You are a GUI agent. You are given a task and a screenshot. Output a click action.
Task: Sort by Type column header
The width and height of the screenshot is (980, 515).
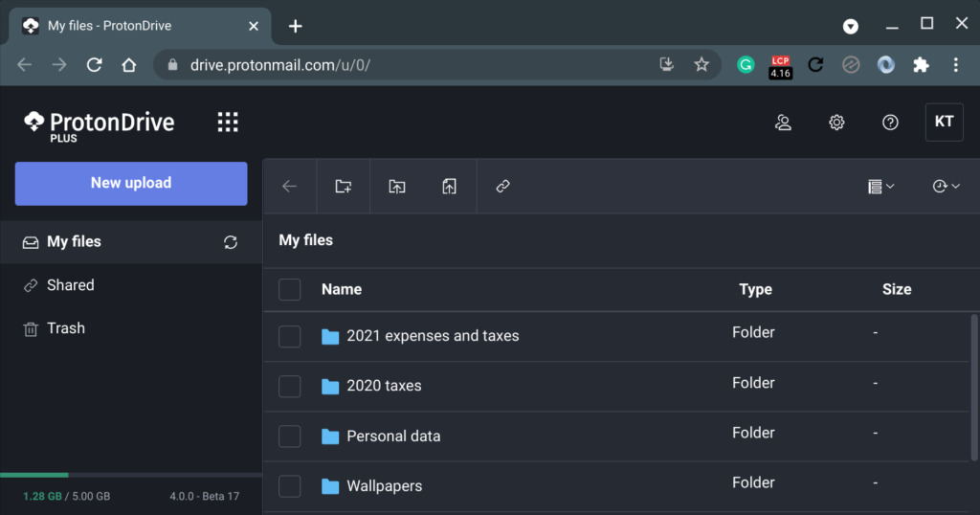[755, 289]
